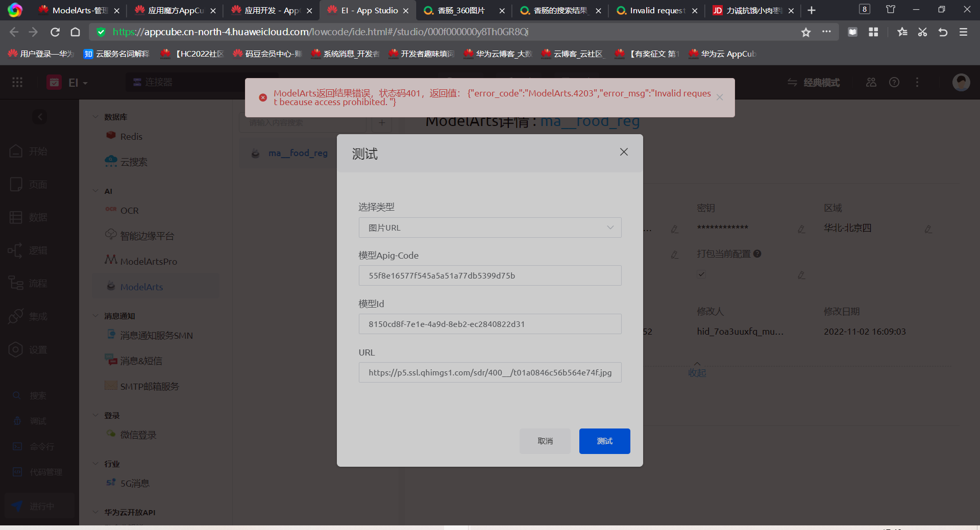
Task: Edit the 密钥 value pencil icon
Action: tap(801, 230)
